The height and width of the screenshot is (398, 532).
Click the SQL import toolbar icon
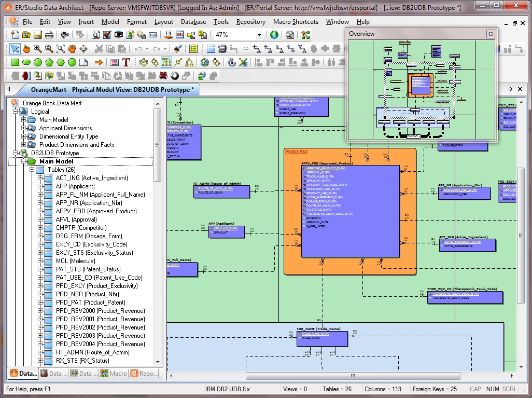(x=180, y=35)
